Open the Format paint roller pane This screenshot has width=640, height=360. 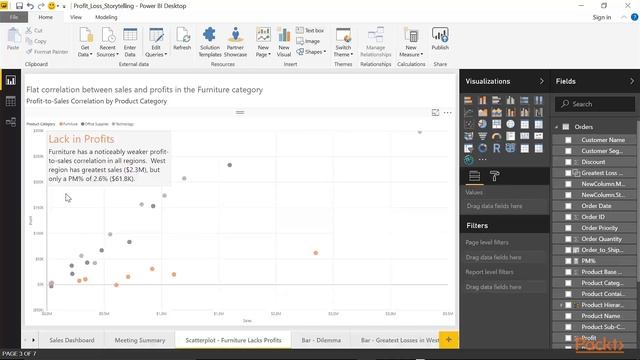(x=495, y=176)
